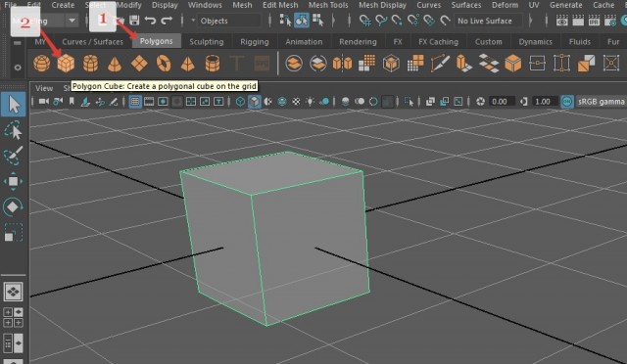Click the Multi-Cut knife shelf icon
Viewport: 627px width, 364px height.
440,64
